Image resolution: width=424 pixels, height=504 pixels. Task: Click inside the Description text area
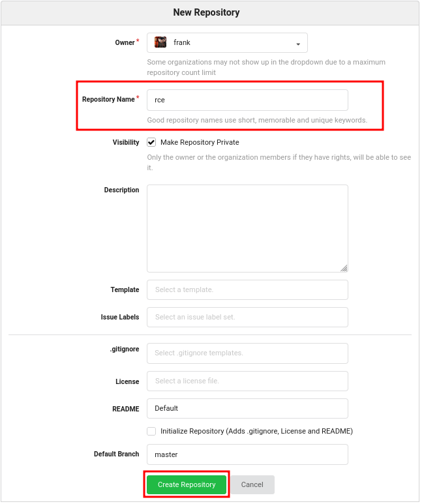coord(247,229)
